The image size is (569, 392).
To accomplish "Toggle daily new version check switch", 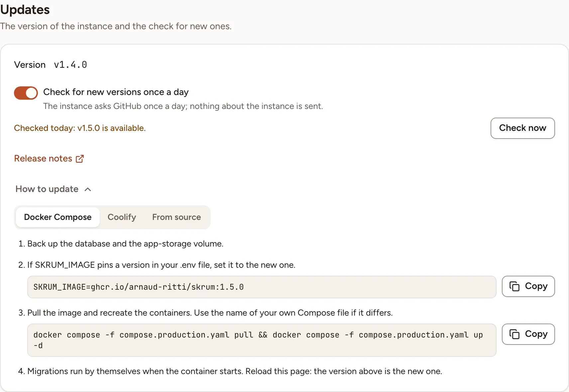I will click(26, 93).
